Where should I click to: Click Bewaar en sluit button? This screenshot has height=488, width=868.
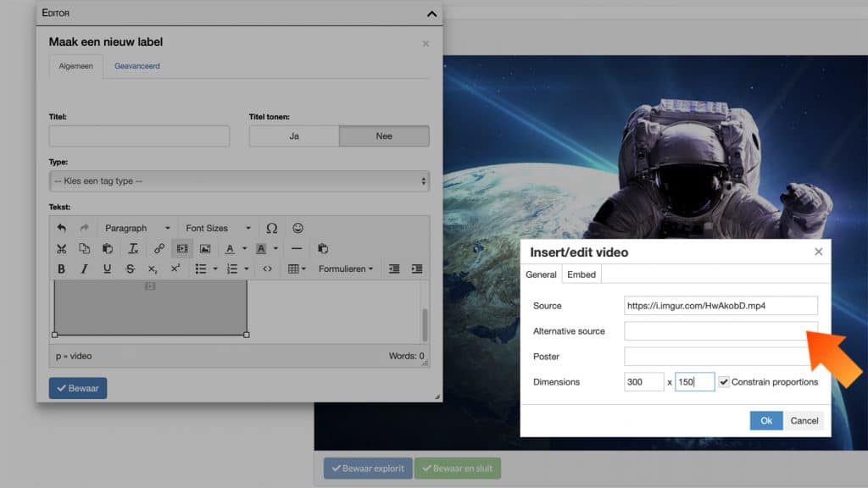457,468
